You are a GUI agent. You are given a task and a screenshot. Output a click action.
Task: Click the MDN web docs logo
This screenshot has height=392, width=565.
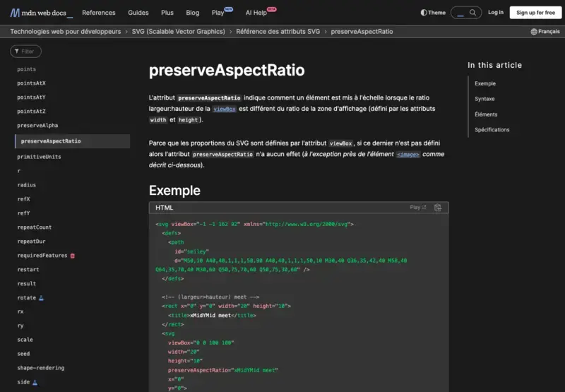pos(41,13)
